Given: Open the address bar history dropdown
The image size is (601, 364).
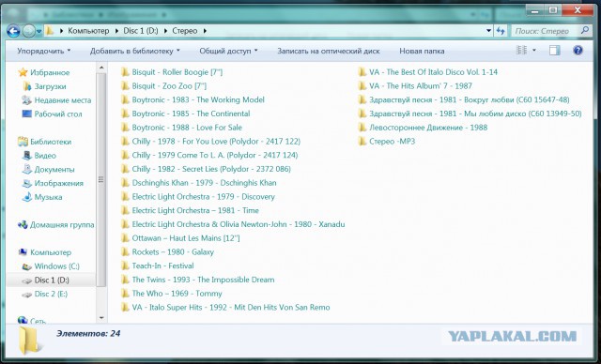Looking at the screenshot, I should tap(488, 31).
